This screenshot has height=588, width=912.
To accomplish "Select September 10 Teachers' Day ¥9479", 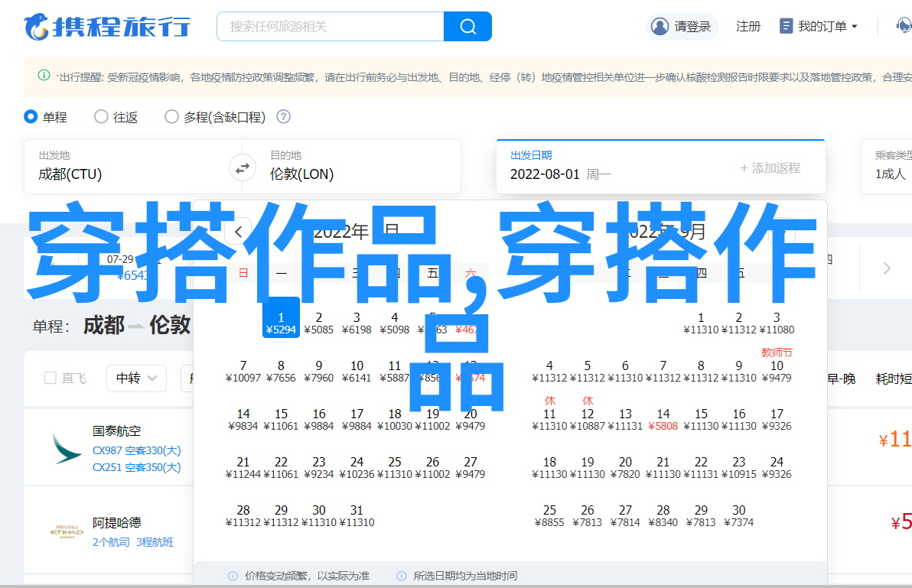I will [777, 366].
